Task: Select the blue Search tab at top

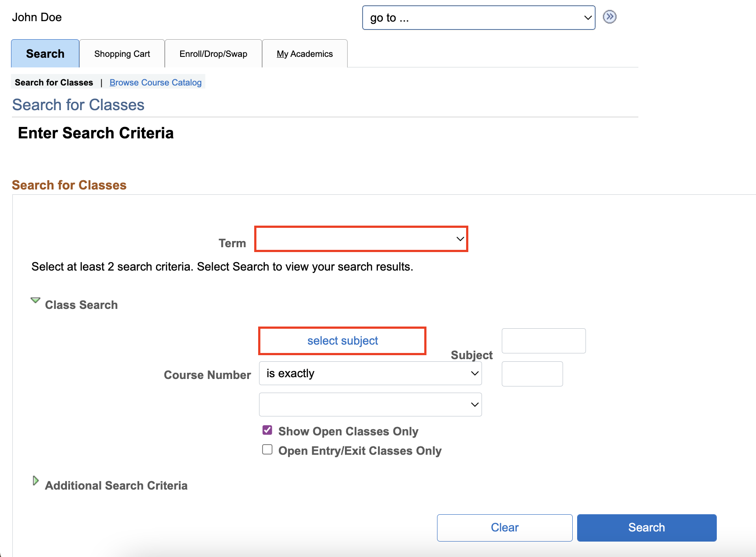Action: (x=45, y=54)
